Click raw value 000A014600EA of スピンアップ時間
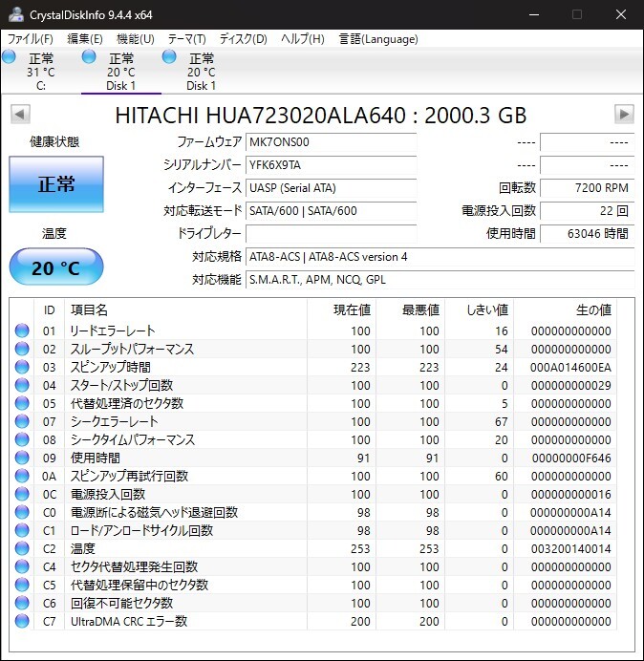The width and height of the screenshot is (644, 661). pos(570,367)
